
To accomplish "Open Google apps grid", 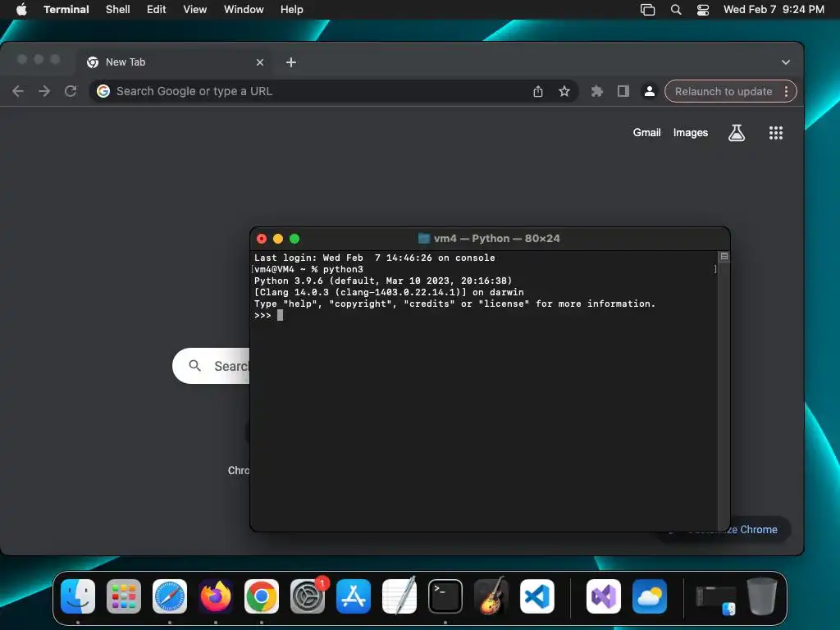I will pyautogui.click(x=776, y=133).
